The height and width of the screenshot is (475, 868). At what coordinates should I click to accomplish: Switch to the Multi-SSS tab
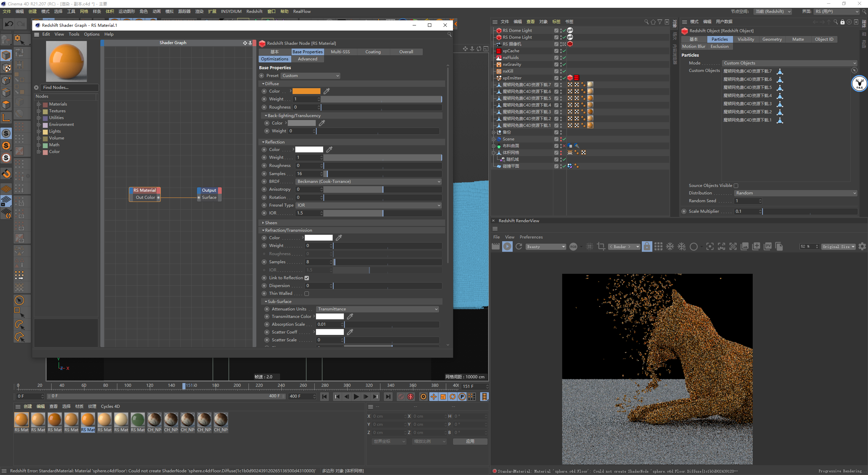[x=340, y=52]
